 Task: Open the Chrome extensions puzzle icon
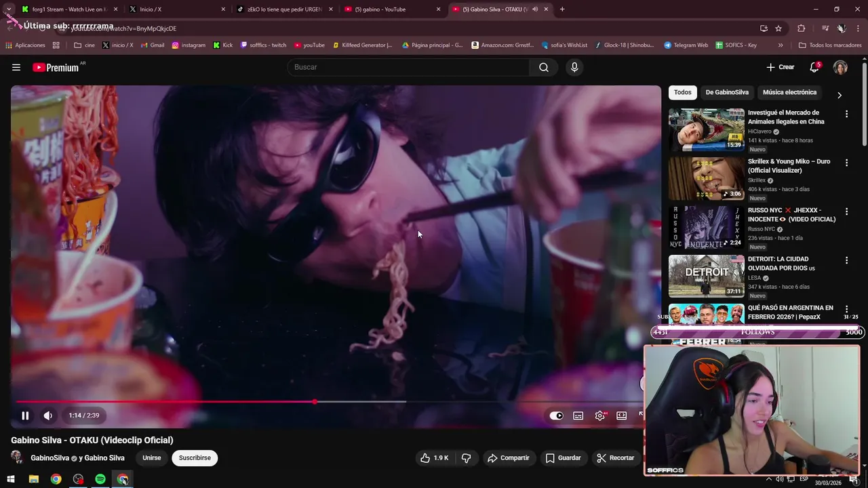[x=801, y=28]
